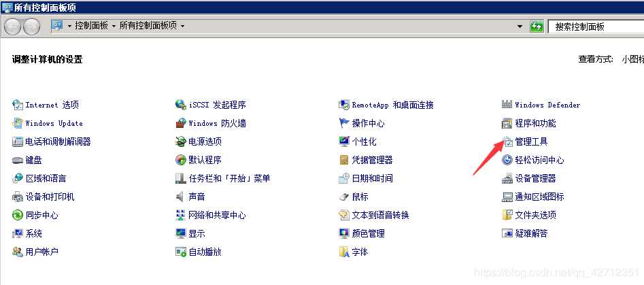Open the 管理工具 icon

(x=508, y=141)
